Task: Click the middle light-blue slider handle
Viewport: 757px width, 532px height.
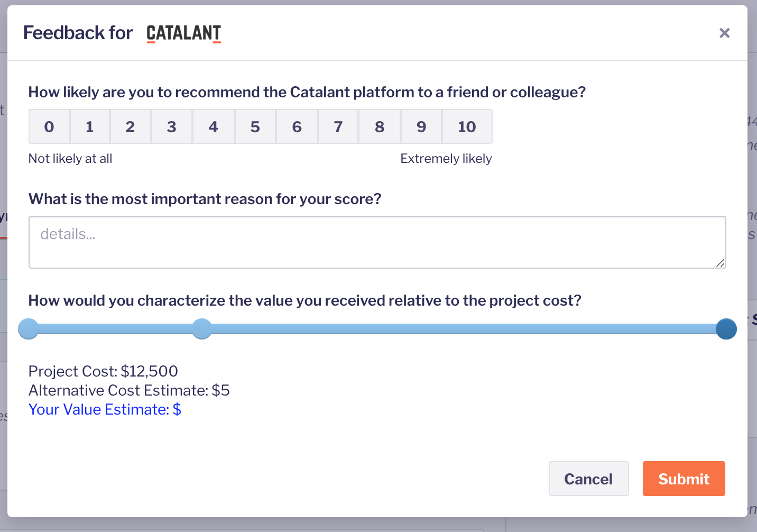Action: [x=201, y=329]
